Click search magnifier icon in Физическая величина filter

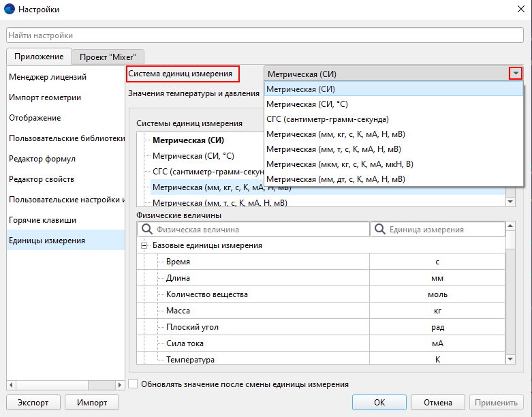coord(147,230)
